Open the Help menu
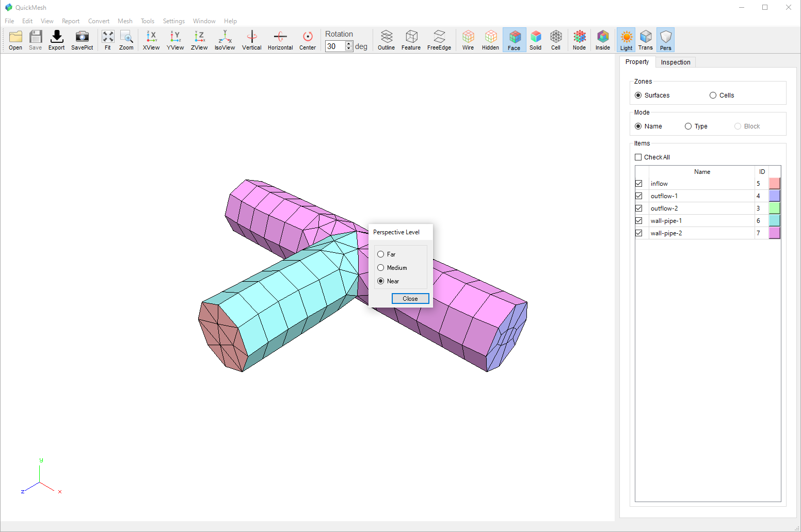801x532 pixels. click(x=230, y=21)
